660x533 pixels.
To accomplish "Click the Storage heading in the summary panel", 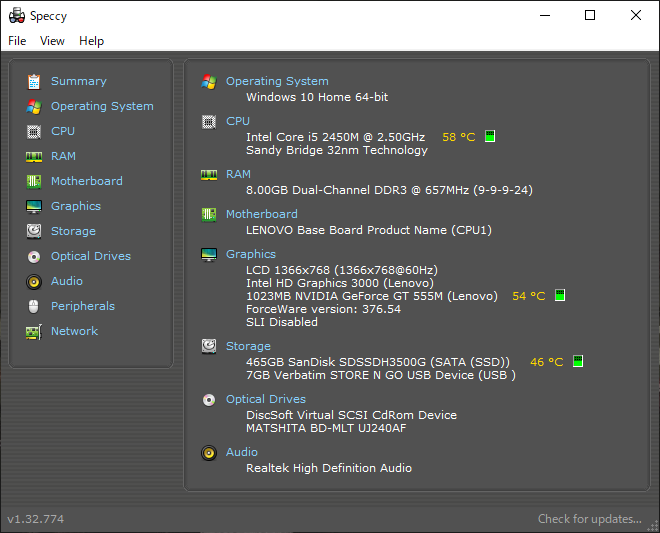I will 248,346.
